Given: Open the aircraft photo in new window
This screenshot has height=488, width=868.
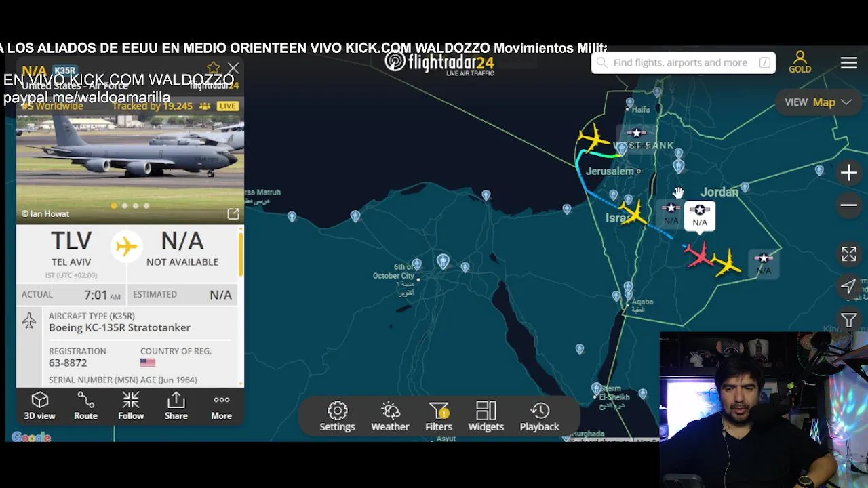Looking at the screenshot, I should pos(233,214).
